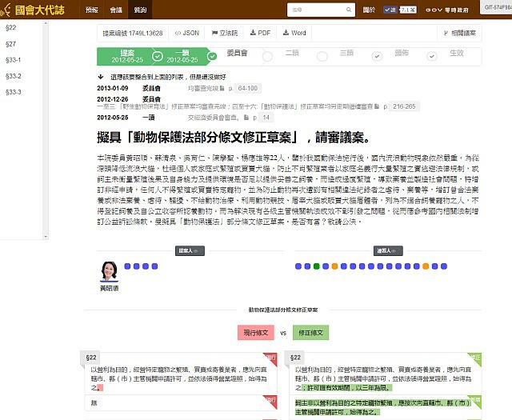Open the 立法院 flag link
The width and height of the screenshot is (512, 420).
tap(225, 33)
